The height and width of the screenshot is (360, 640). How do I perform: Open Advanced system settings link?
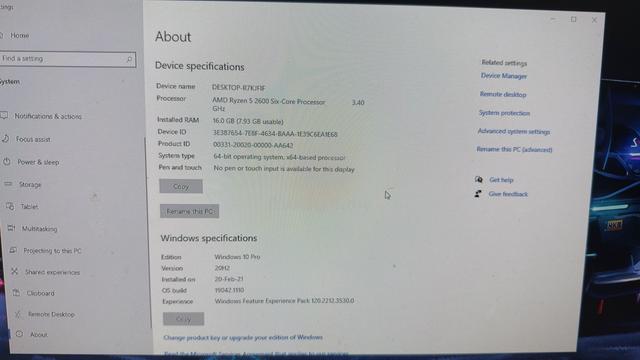514,131
